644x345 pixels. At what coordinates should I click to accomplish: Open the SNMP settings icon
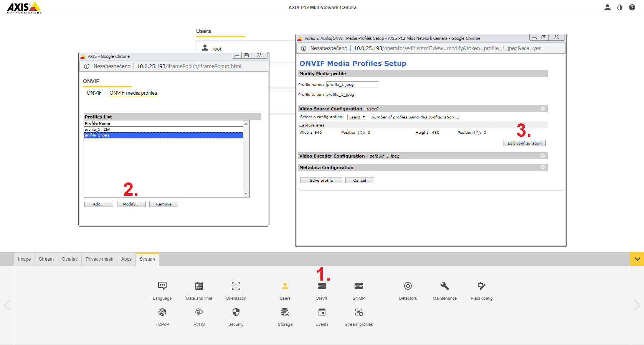(x=358, y=286)
